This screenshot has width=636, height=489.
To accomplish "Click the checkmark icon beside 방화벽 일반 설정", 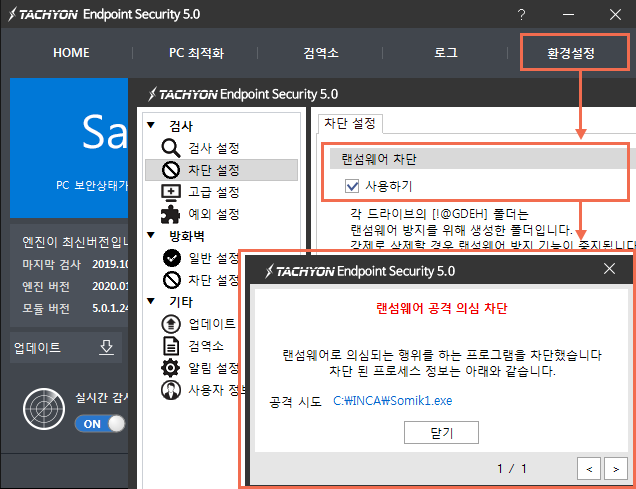I will [x=172, y=258].
